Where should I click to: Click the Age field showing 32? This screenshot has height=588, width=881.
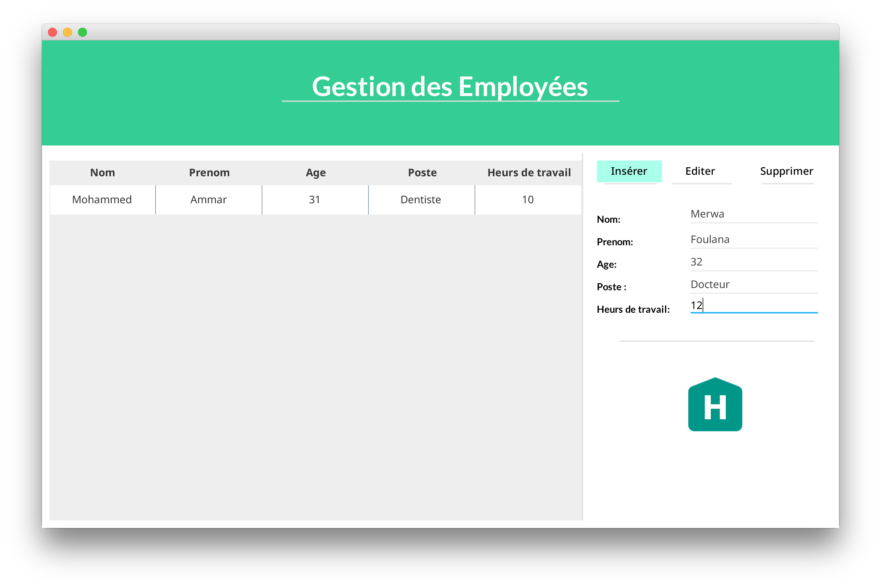click(754, 262)
